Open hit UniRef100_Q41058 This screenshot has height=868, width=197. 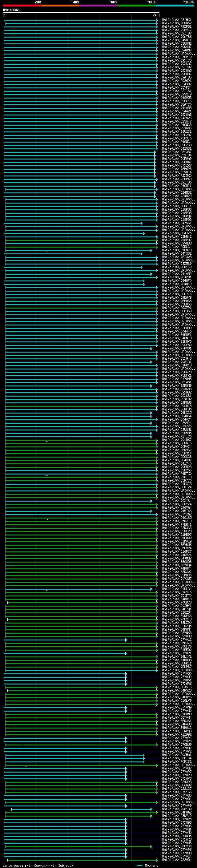point(176,108)
